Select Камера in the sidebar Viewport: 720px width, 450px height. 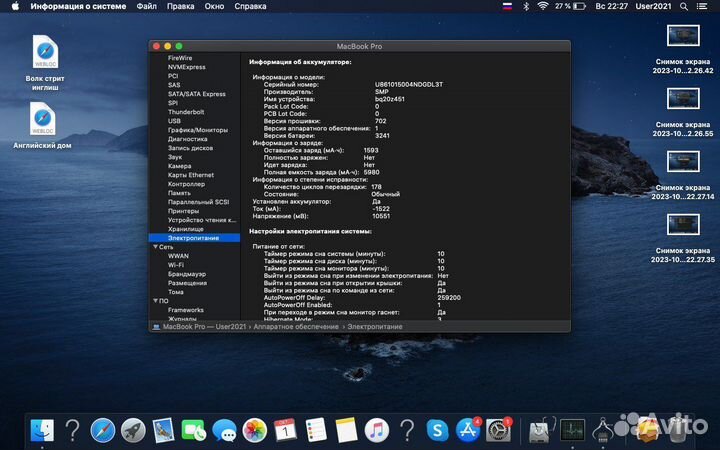pos(179,166)
